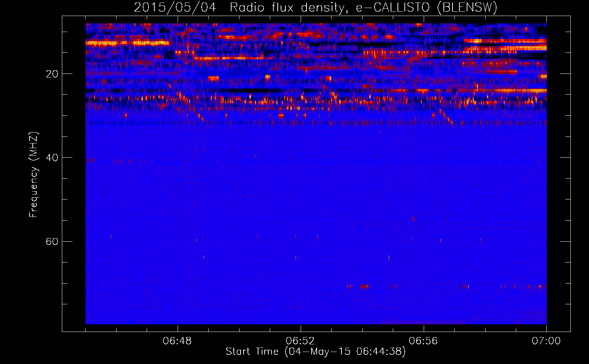Select the "06:52" time tick label
This screenshot has height=364, width=589.
point(300,341)
